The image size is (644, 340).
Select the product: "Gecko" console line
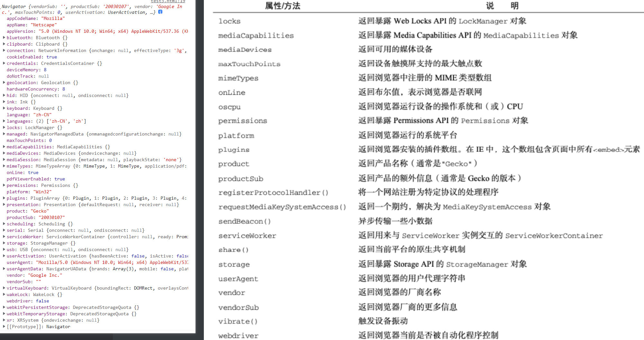pos(28,211)
